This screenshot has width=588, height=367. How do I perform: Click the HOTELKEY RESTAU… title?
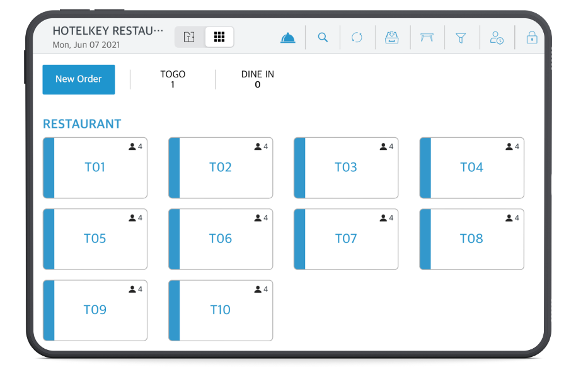[108, 31]
